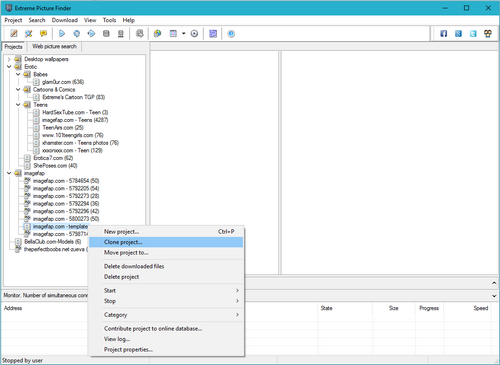Choose Delete downloaded files in context menu
This screenshot has height=365, width=500.
coord(167,266)
